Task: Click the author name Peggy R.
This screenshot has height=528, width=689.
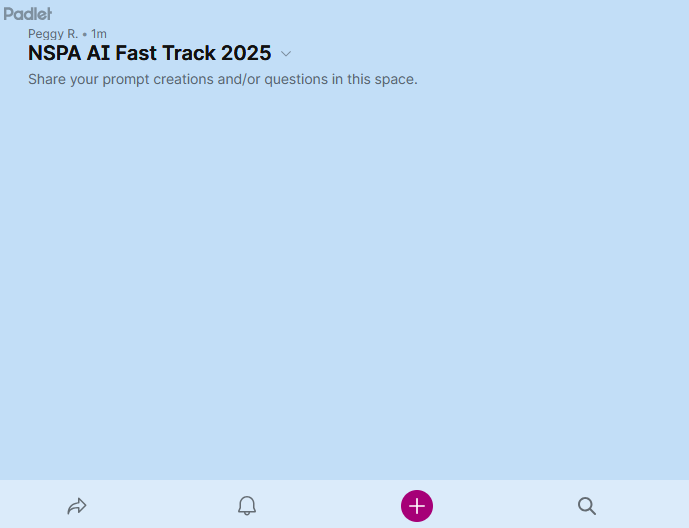Action: coord(52,34)
